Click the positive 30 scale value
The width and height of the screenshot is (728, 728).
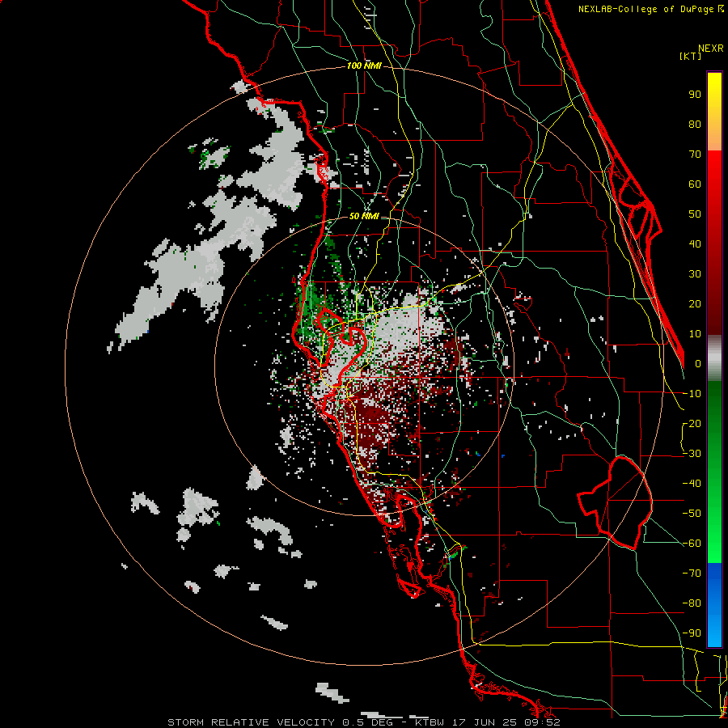point(695,274)
